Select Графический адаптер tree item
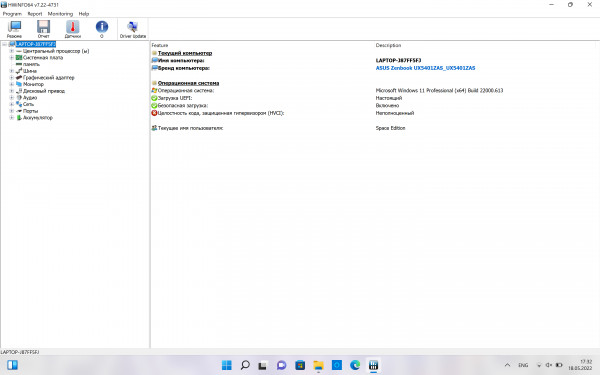 [49, 77]
